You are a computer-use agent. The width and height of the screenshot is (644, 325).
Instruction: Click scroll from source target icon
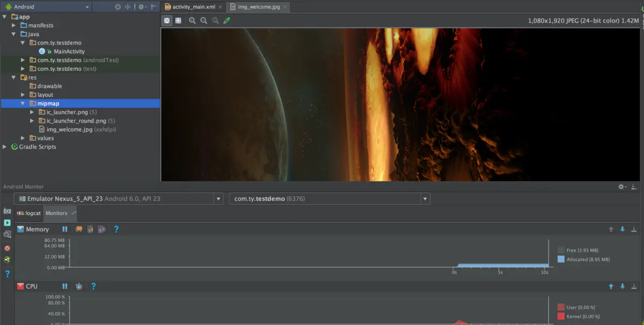point(118,7)
